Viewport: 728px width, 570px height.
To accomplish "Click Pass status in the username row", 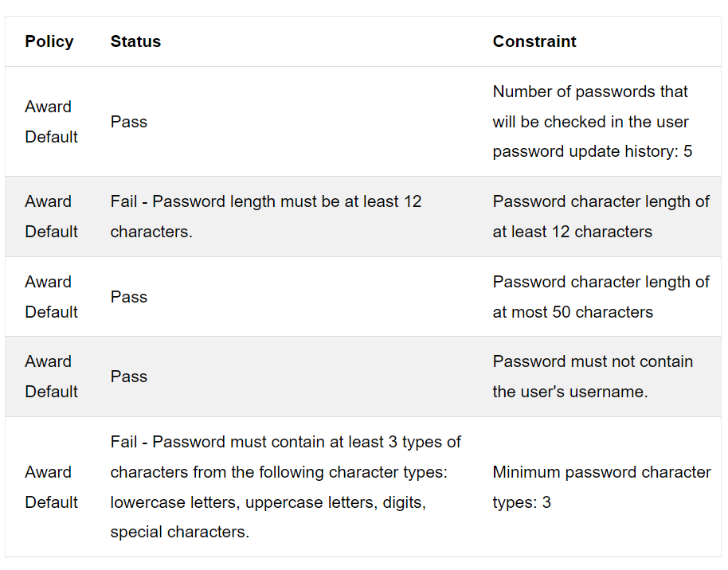I will (128, 377).
